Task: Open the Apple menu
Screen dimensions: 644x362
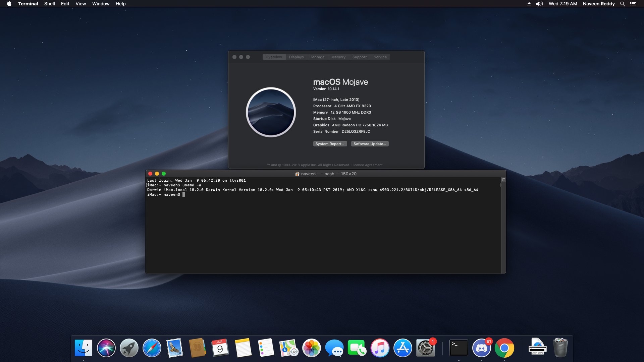Action: tap(9, 4)
